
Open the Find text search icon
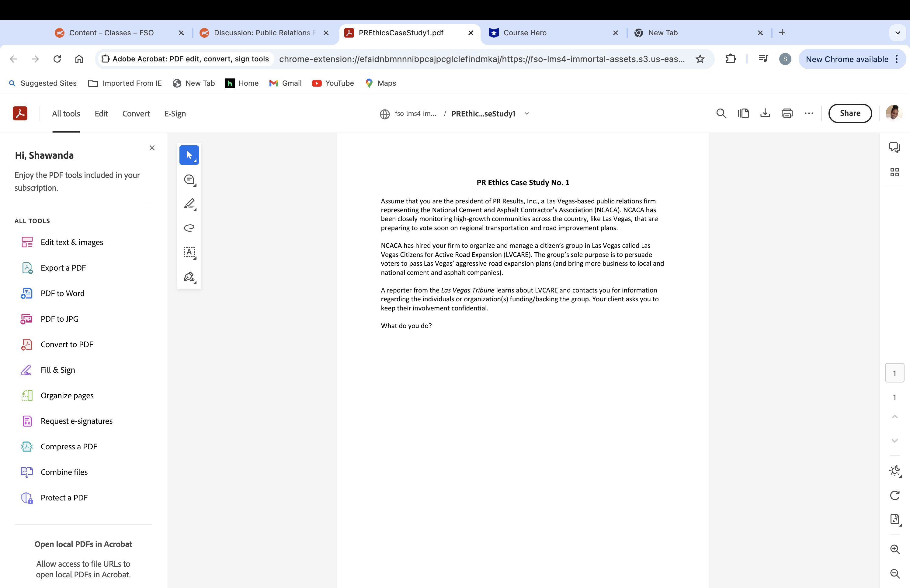[x=721, y=113]
